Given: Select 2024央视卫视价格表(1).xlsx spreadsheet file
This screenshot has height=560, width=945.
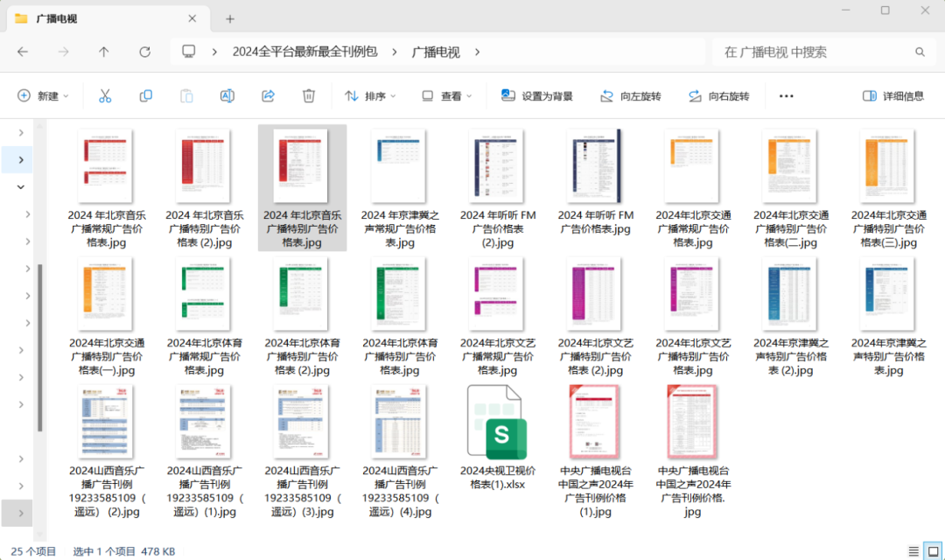Looking at the screenshot, I should pyautogui.click(x=497, y=437).
